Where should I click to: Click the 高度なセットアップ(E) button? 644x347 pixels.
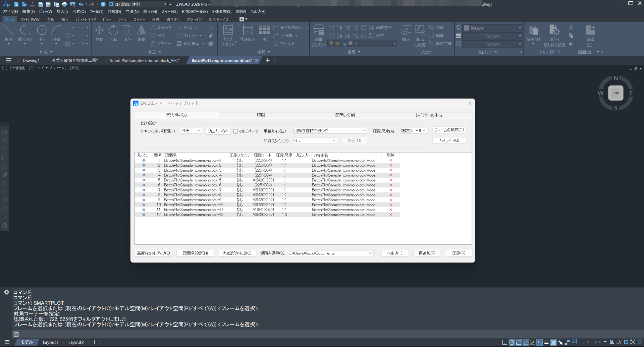coord(153,253)
